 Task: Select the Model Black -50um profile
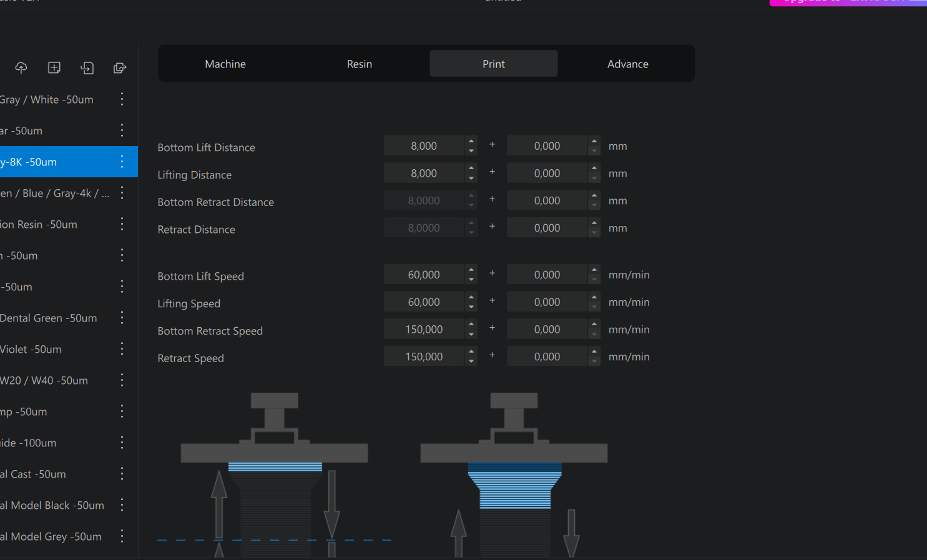click(69, 505)
